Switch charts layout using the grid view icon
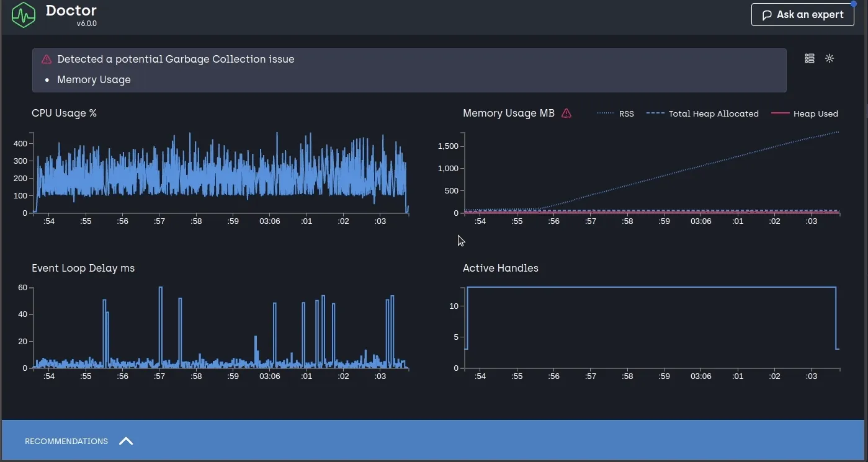Viewport: 868px width, 462px height. click(810, 58)
